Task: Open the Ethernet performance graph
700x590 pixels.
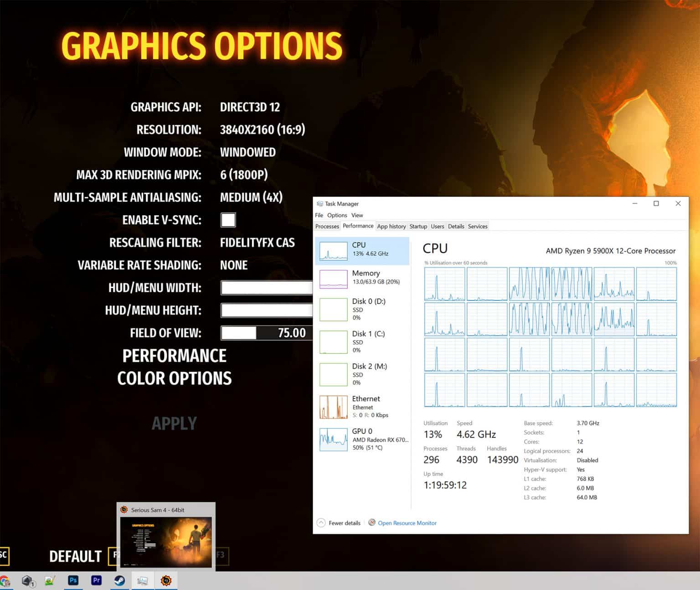Action: pos(362,406)
